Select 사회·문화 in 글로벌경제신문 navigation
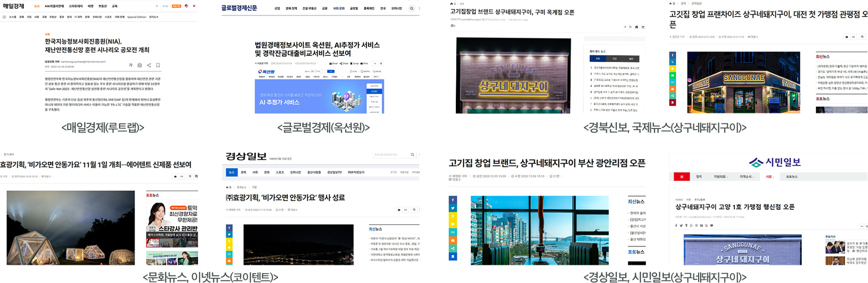868x283 pixels. point(339,8)
